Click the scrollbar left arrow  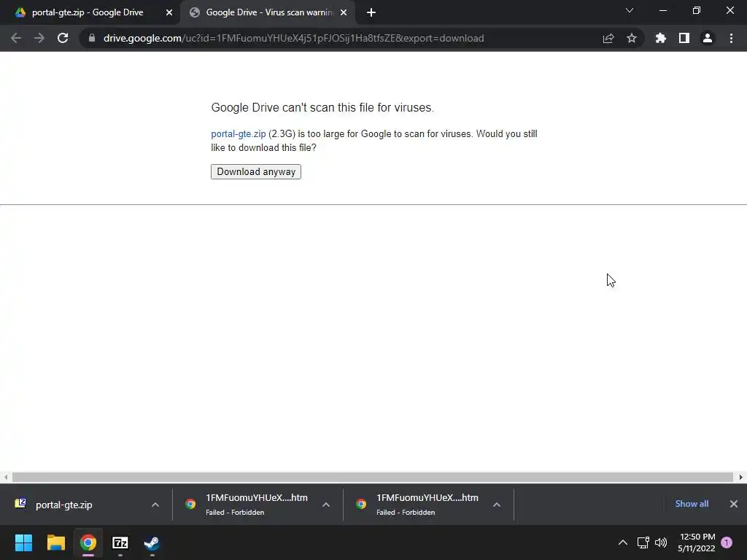tap(6, 477)
